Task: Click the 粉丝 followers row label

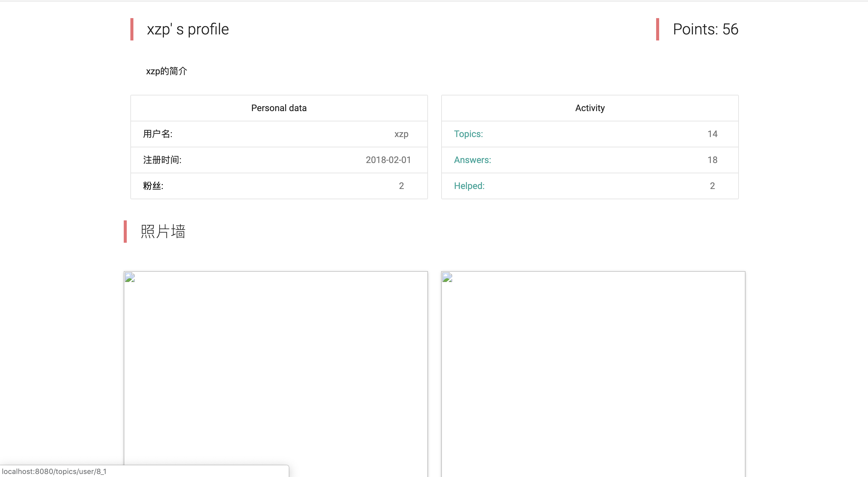Action: pos(153,186)
